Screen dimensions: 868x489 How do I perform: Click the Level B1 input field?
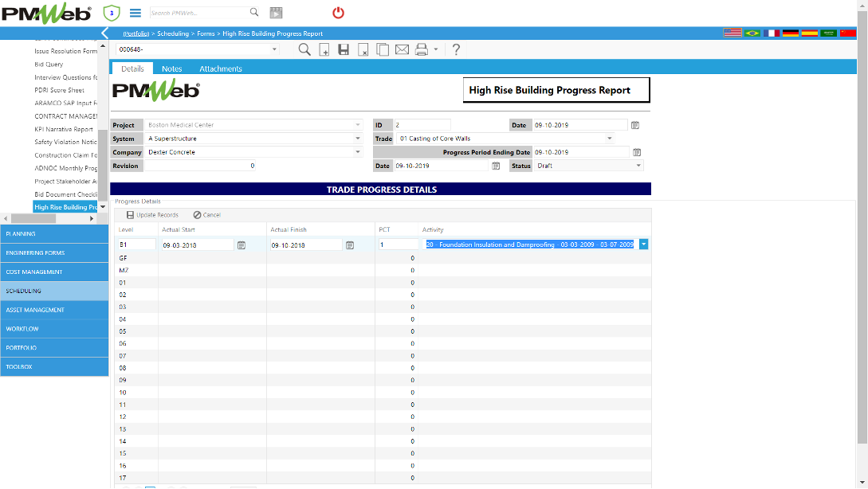click(x=137, y=244)
